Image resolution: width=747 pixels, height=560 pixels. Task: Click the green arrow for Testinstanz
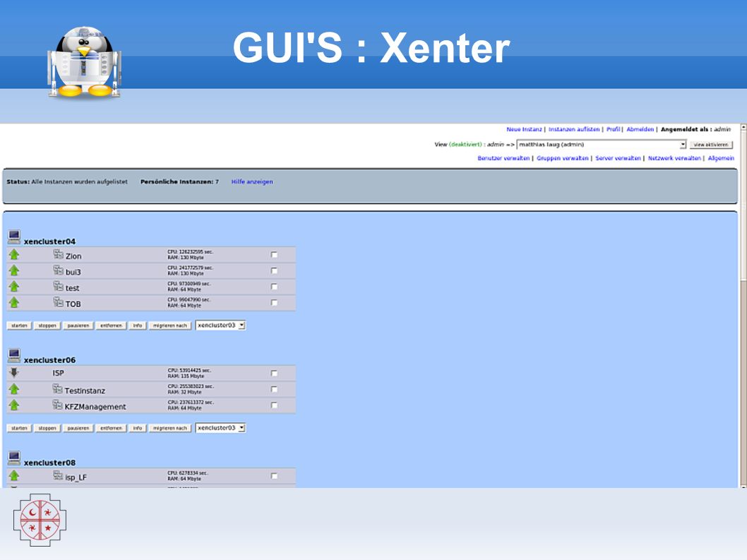[14, 389]
